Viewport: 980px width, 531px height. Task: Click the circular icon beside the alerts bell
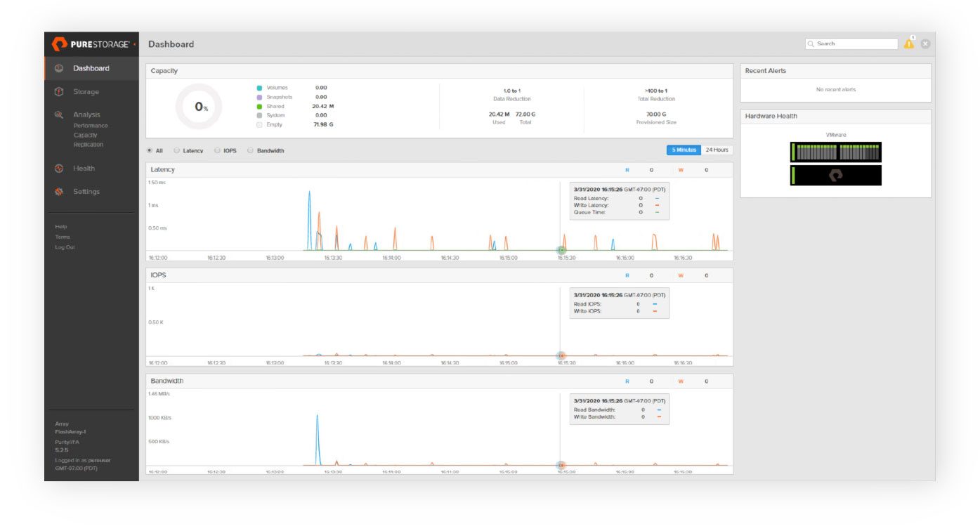(926, 43)
